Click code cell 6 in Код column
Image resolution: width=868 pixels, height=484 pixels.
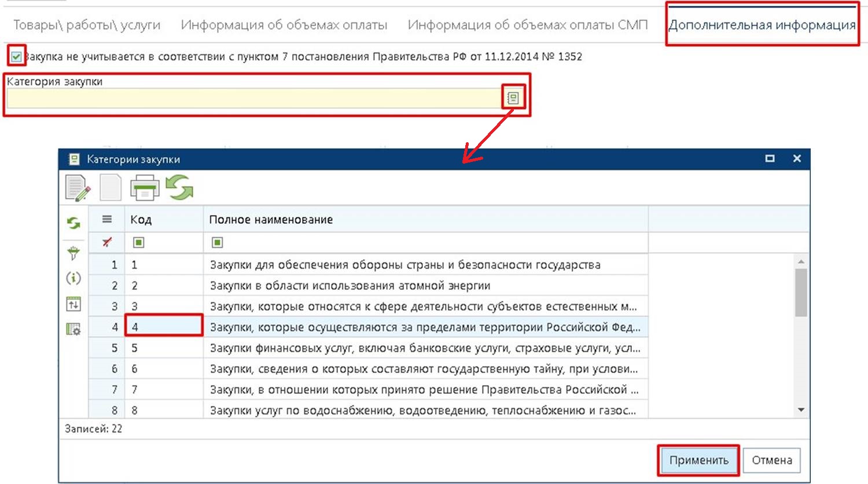(164, 369)
